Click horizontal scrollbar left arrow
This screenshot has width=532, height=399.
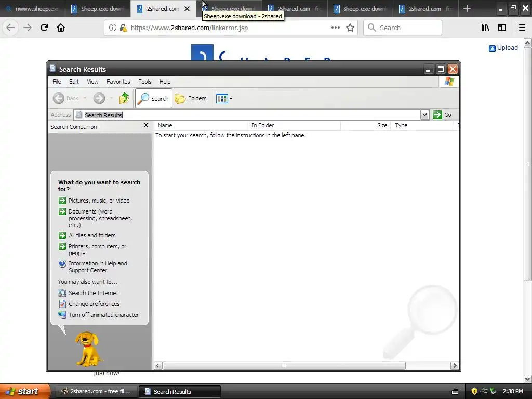[158, 365]
